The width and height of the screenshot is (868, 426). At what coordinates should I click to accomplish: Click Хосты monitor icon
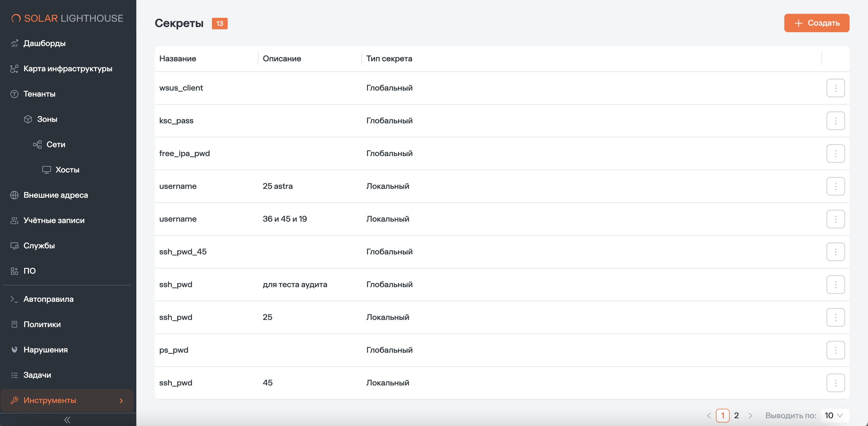(x=47, y=170)
